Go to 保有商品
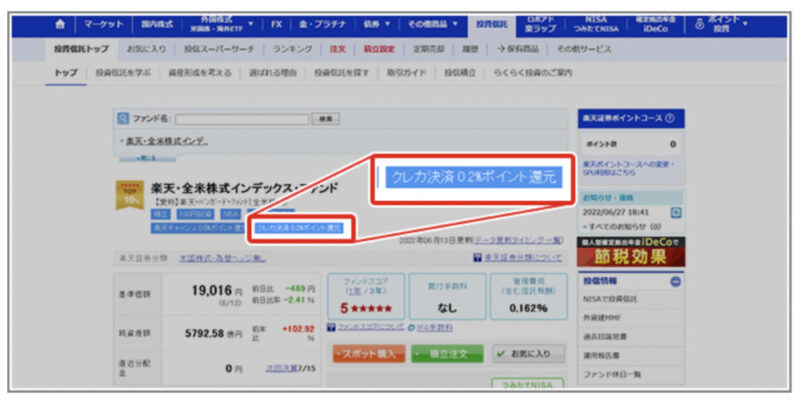Image resolution: width=800 pixels, height=405 pixels. [x=517, y=49]
